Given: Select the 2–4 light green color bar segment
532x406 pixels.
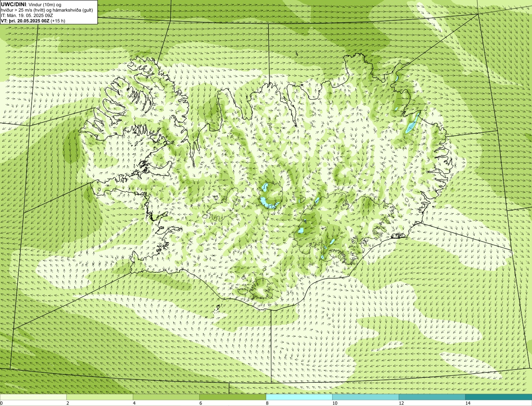Looking at the screenshot, I should click(100, 397).
